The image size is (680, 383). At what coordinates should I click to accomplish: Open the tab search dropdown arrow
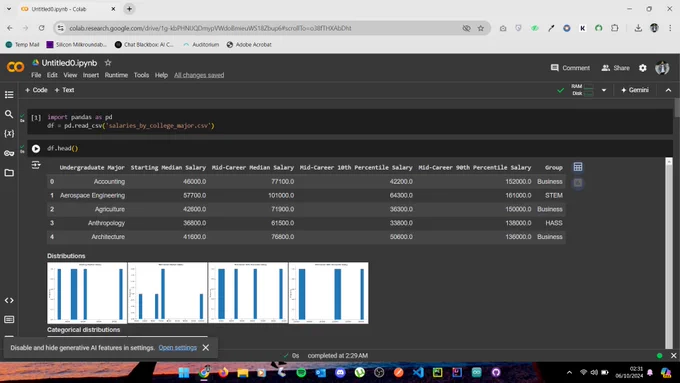click(9, 9)
